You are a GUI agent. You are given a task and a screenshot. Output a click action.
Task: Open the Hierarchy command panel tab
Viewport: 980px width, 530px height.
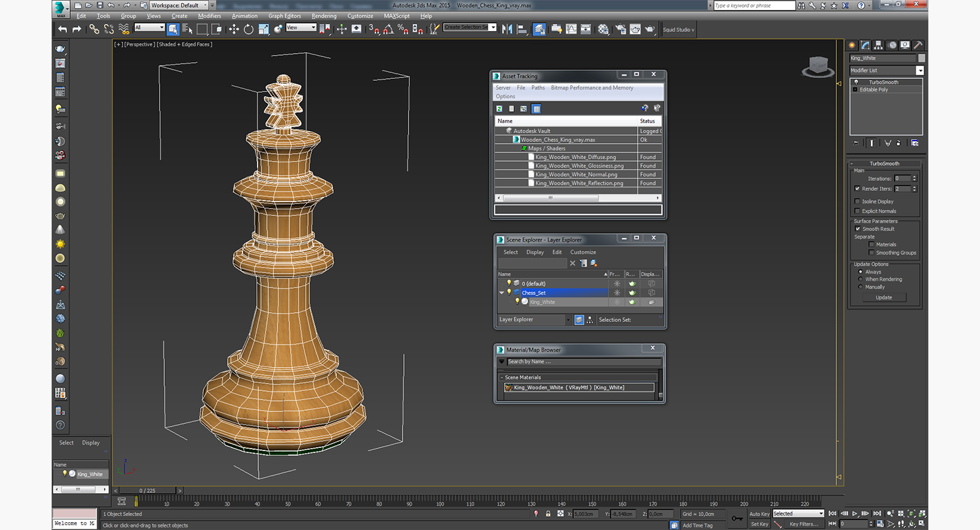(x=879, y=45)
